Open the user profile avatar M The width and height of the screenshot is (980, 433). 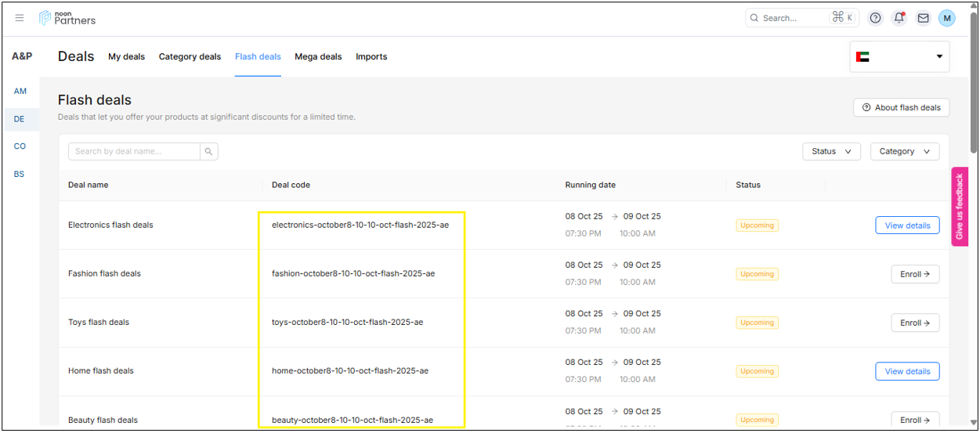click(x=946, y=18)
